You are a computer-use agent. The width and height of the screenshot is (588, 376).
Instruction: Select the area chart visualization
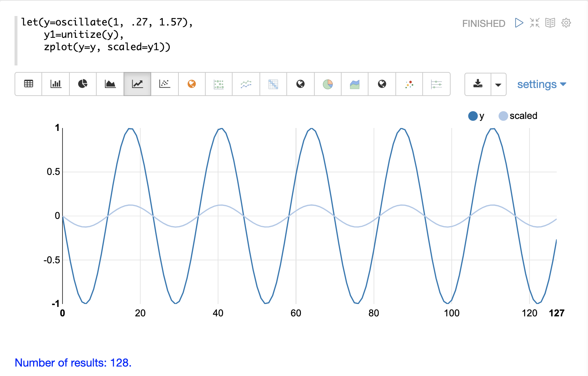[110, 84]
